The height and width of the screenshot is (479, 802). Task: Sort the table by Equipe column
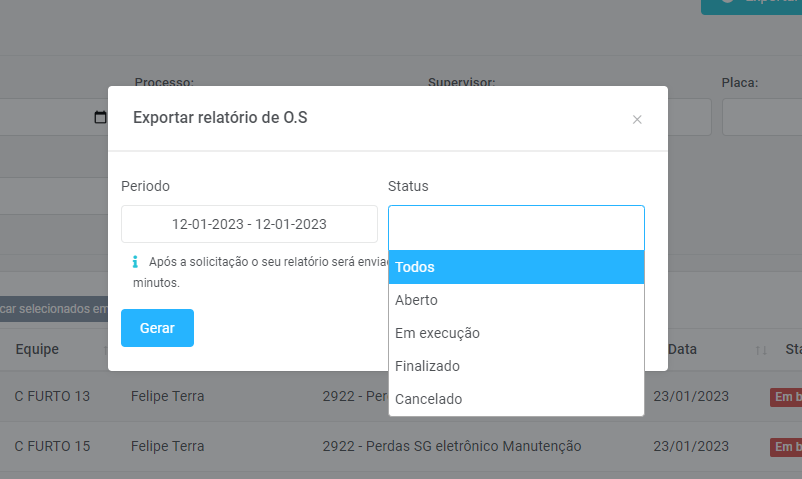coord(37,349)
